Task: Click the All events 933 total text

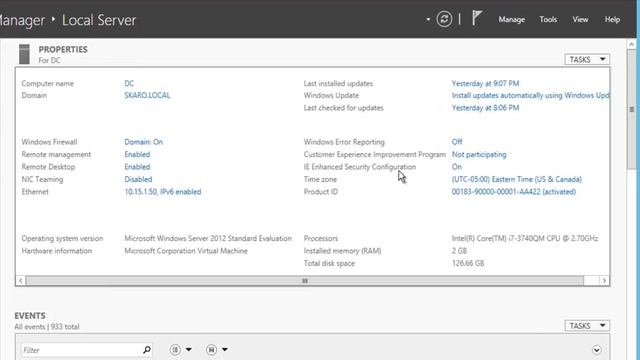Action: click(47, 327)
